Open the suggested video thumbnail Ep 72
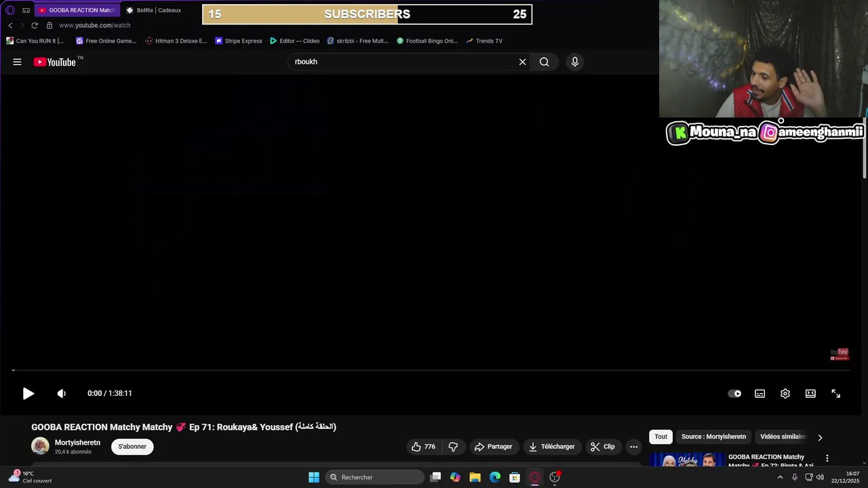Image resolution: width=868 pixels, height=488 pixels. 686,460
